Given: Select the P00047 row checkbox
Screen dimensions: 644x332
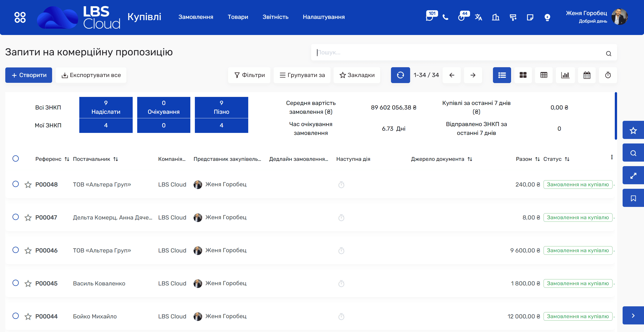Looking at the screenshot, I should point(16,217).
